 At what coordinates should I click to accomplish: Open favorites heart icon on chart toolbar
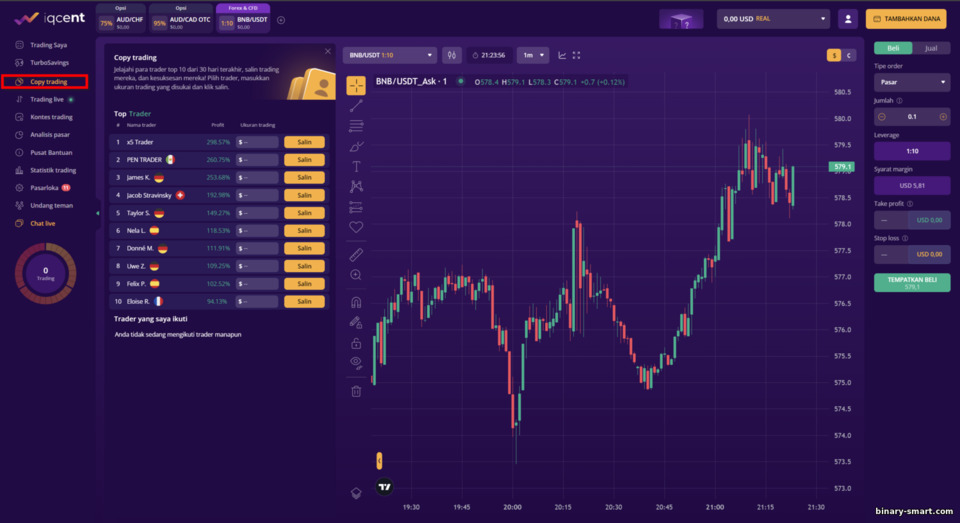coord(356,227)
